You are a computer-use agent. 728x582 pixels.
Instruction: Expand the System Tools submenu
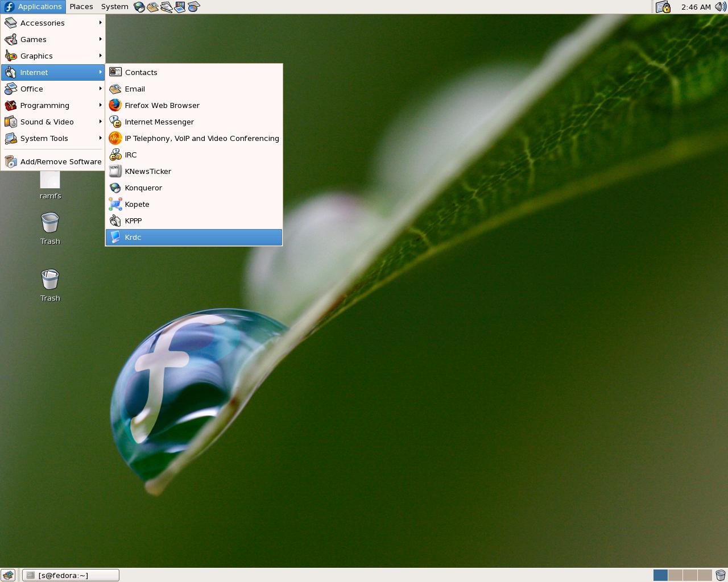pos(53,138)
